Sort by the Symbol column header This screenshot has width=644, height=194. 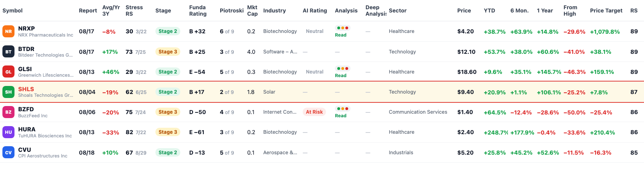pos(12,10)
